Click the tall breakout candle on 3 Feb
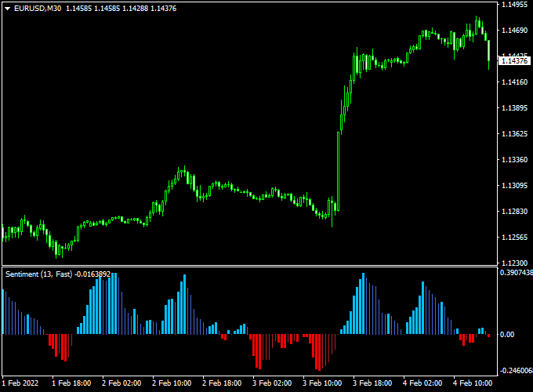533x392 pixels. (339, 172)
